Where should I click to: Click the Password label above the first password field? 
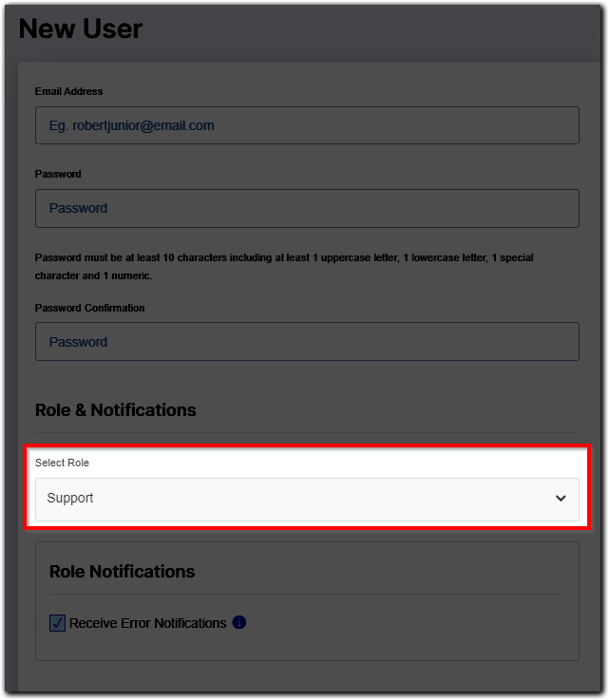pyautogui.click(x=58, y=174)
